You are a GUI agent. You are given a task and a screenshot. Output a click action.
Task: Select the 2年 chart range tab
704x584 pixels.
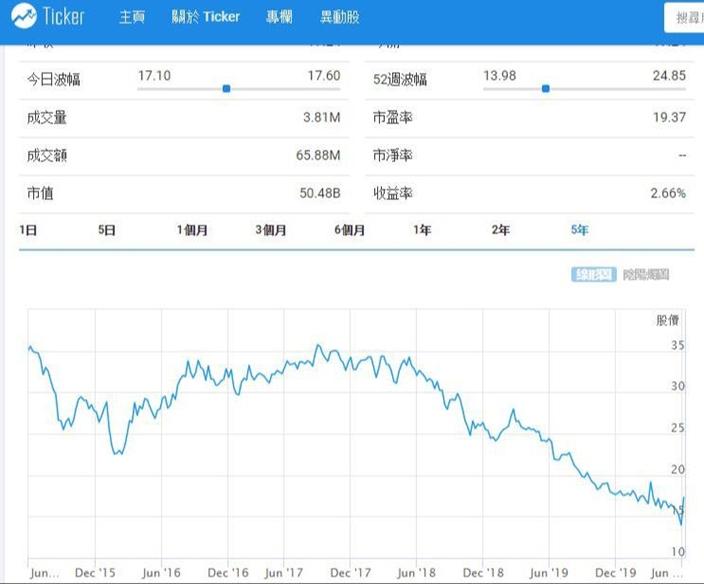tap(501, 230)
